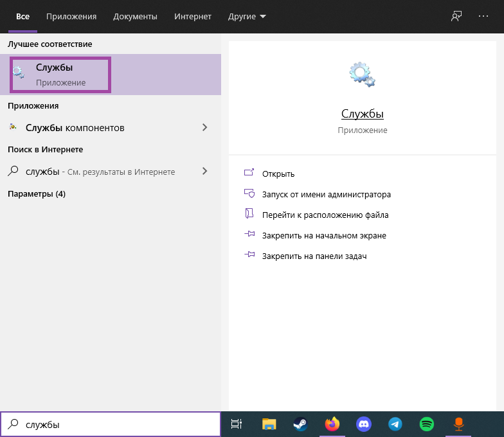Click the search icon beside службы web result
504x437 pixels.
pos(13,171)
